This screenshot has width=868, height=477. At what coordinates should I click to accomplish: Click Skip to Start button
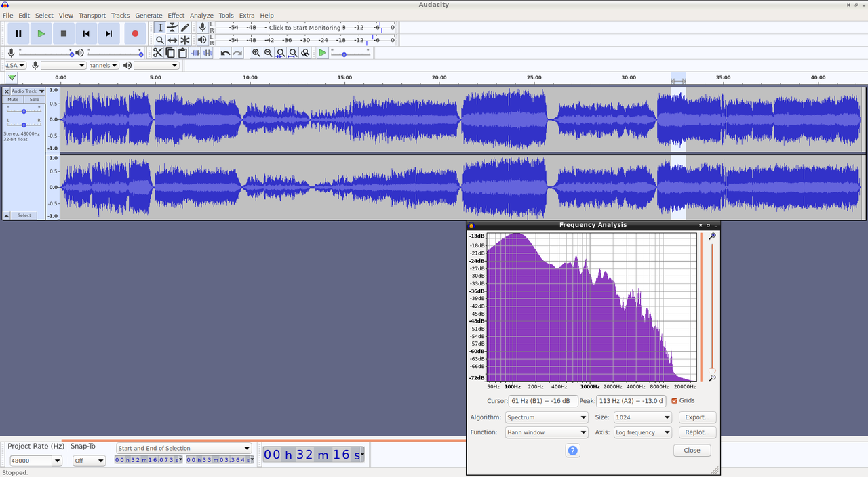(86, 33)
